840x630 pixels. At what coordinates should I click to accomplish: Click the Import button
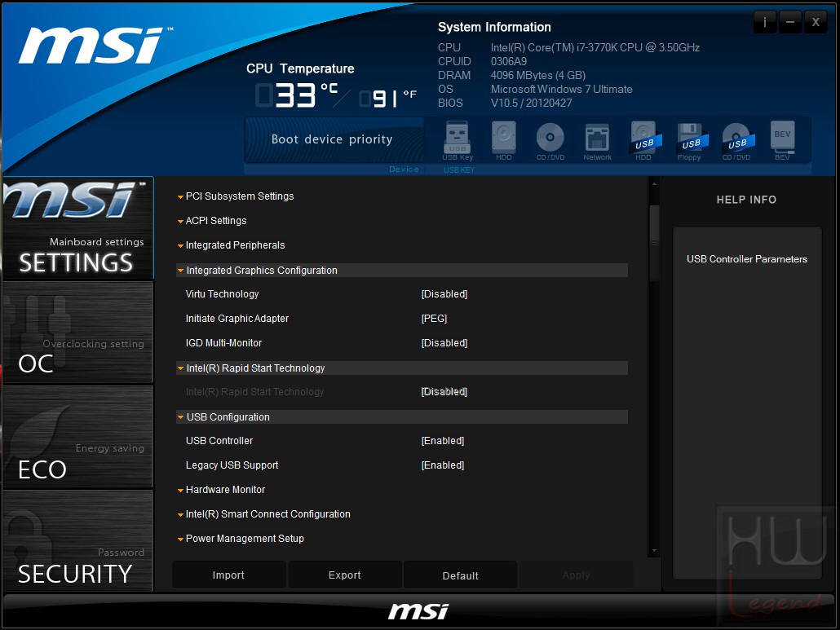(228, 575)
